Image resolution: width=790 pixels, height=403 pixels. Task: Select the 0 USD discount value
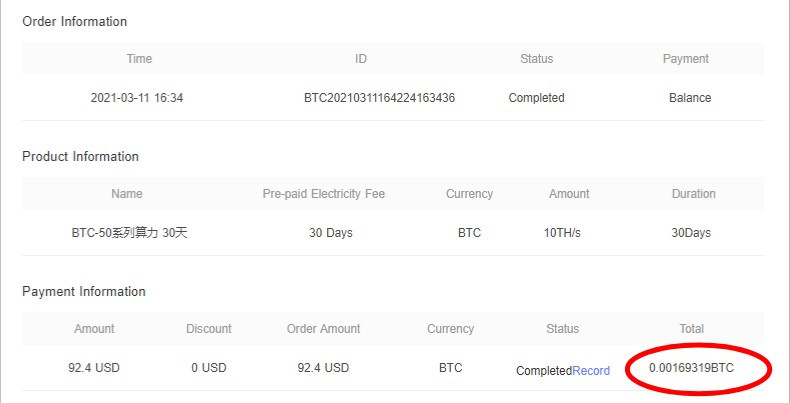(209, 368)
